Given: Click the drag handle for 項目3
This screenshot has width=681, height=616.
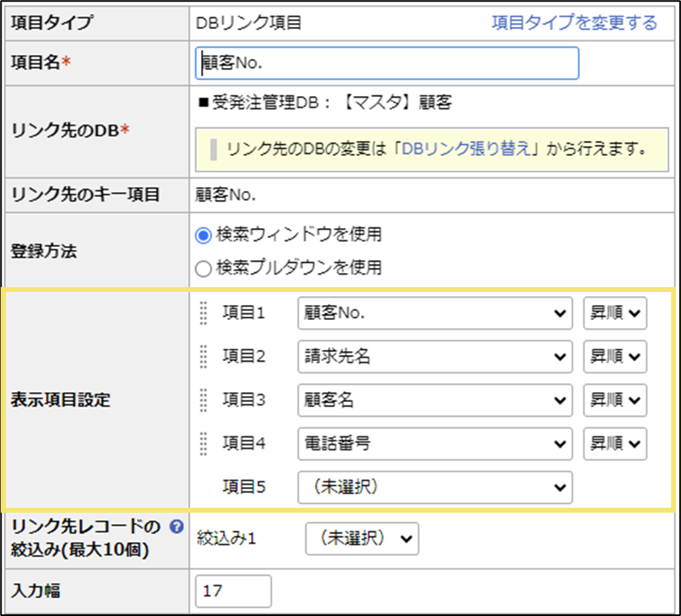Looking at the screenshot, I should pyautogui.click(x=203, y=400).
